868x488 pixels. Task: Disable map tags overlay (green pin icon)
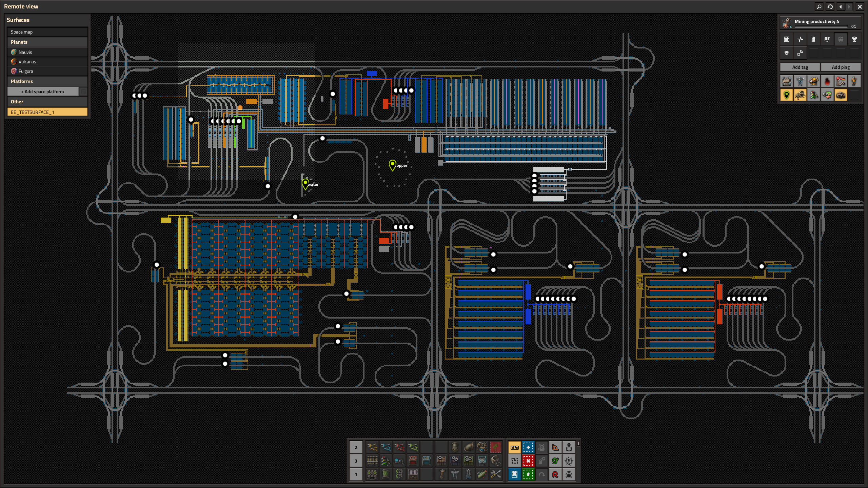click(787, 95)
